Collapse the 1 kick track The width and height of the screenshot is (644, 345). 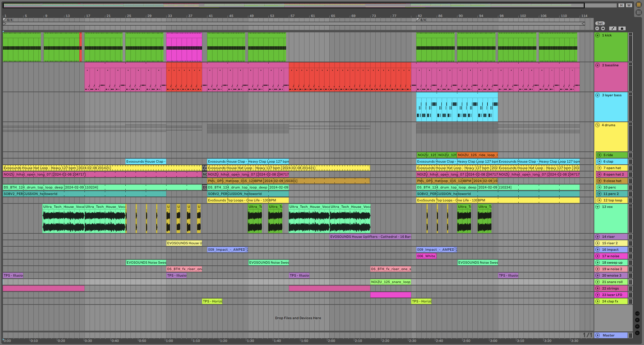tap(598, 35)
